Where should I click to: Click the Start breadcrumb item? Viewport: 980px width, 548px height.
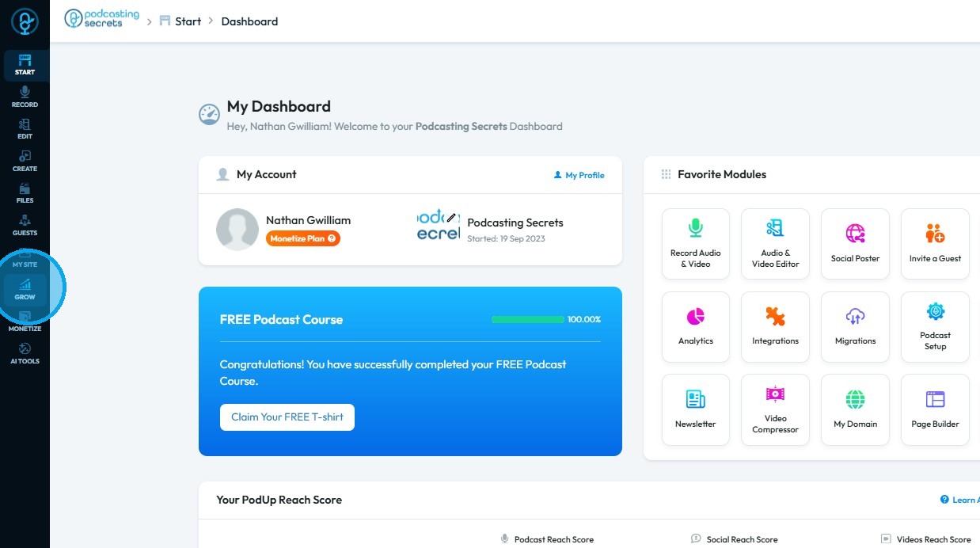[188, 21]
